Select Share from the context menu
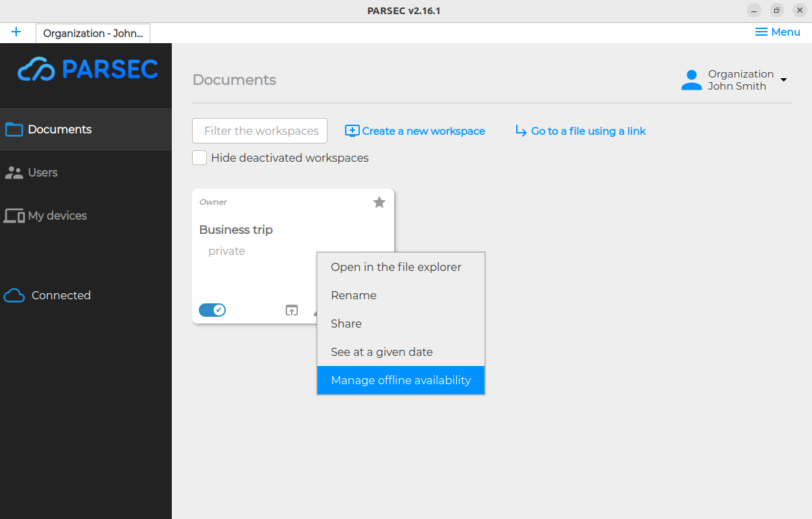 coord(401,324)
